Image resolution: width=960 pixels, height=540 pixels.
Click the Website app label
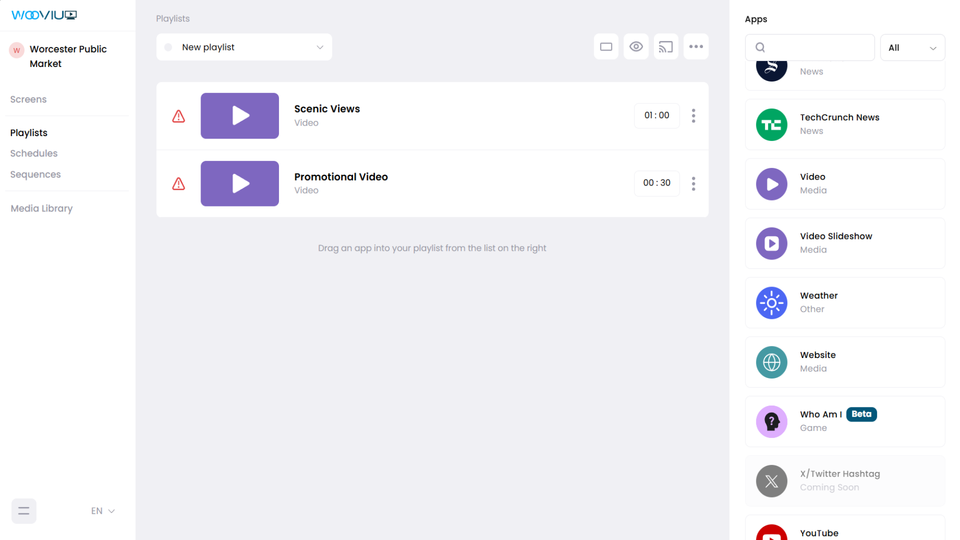(817, 355)
